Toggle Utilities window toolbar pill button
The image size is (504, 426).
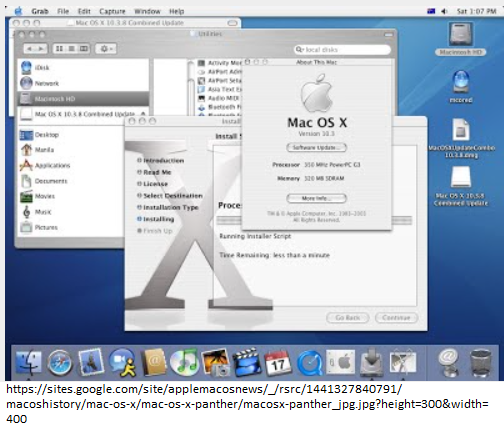click(388, 34)
